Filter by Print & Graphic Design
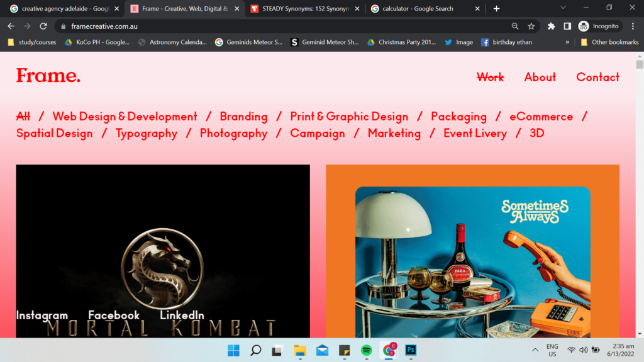 point(349,116)
